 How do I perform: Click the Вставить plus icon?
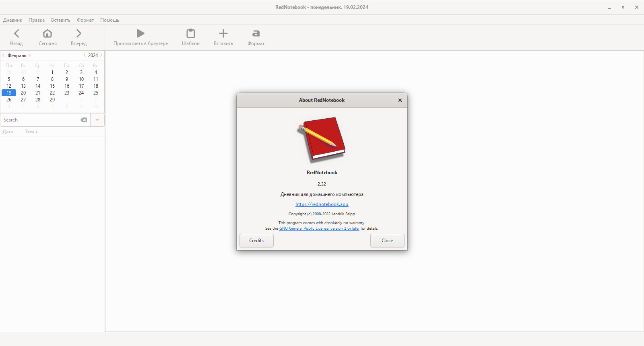point(223,33)
